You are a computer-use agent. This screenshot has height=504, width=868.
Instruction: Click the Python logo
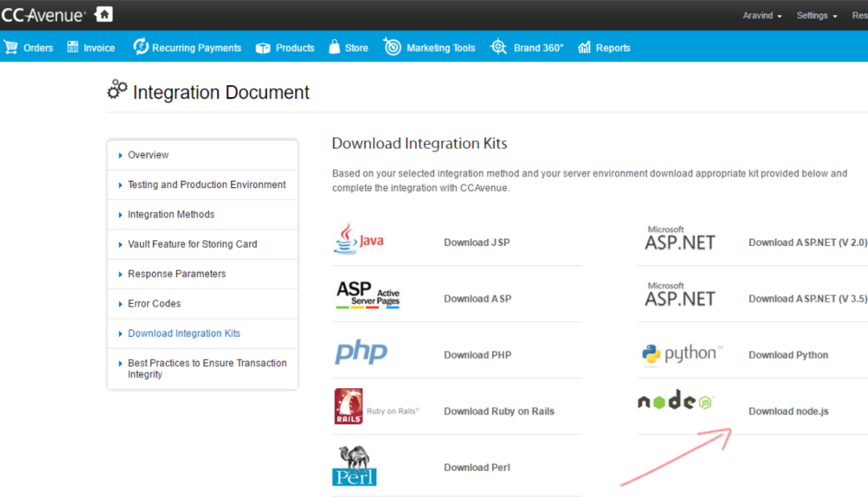tap(682, 354)
